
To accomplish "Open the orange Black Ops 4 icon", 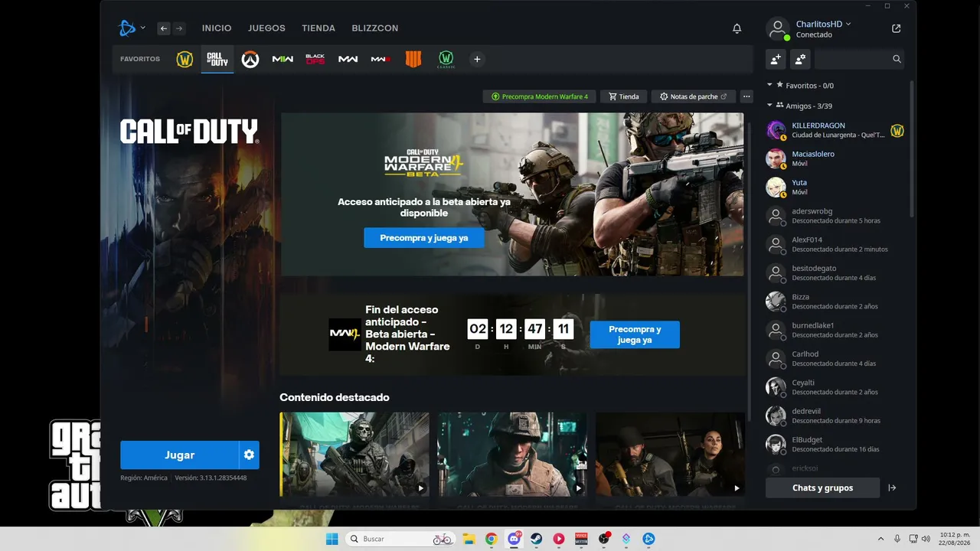I will pyautogui.click(x=413, y=59).
